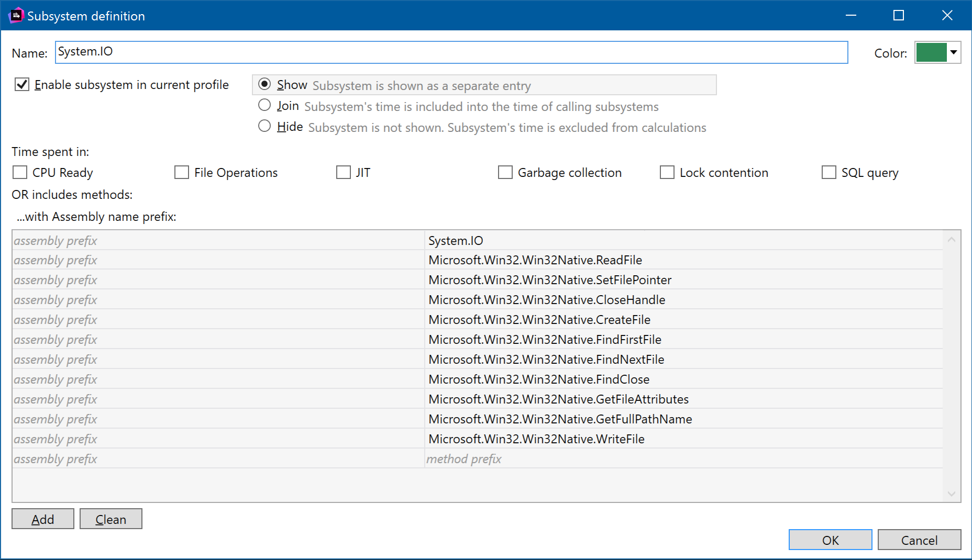Image resolution: width=972 pixels, height=560 pixels.
Task: Dismiss dialog with Cancel button
Action: 920,540
